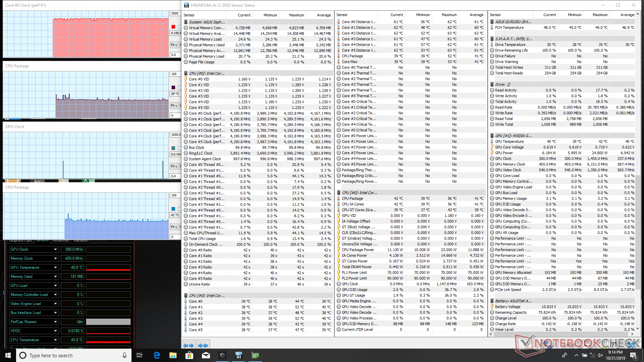Open the Bus Interface Load dropdown
Screen dimensions: 644x362
coord(55,313)
